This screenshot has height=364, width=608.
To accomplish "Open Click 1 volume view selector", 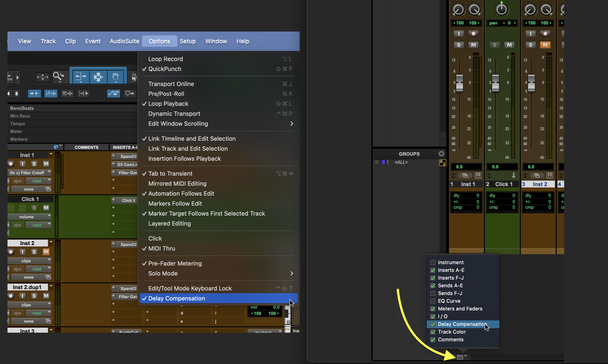I will pyautogui.click(x=30, y=217).
